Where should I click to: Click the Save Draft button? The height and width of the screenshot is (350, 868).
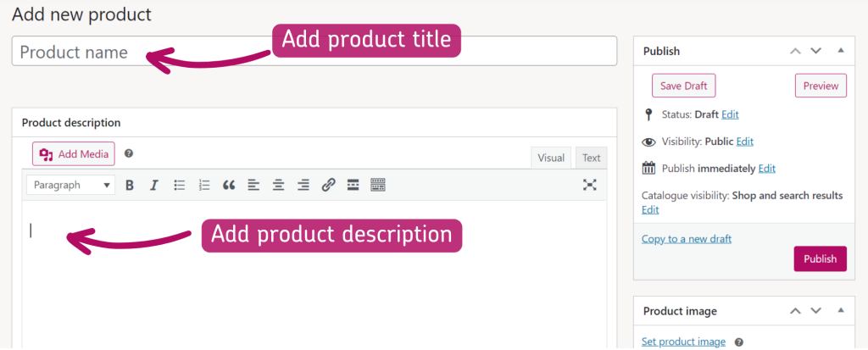(x=684, y=86)
